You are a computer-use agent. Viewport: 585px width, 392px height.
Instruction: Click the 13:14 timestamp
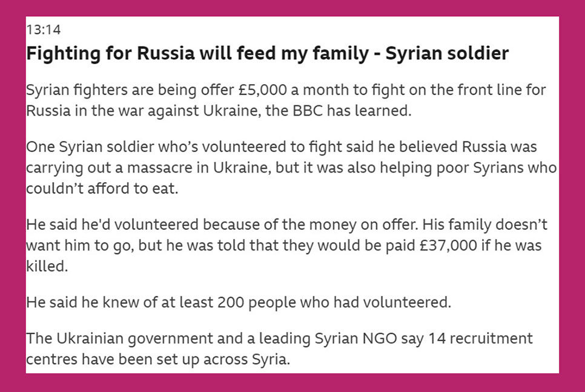43,30
